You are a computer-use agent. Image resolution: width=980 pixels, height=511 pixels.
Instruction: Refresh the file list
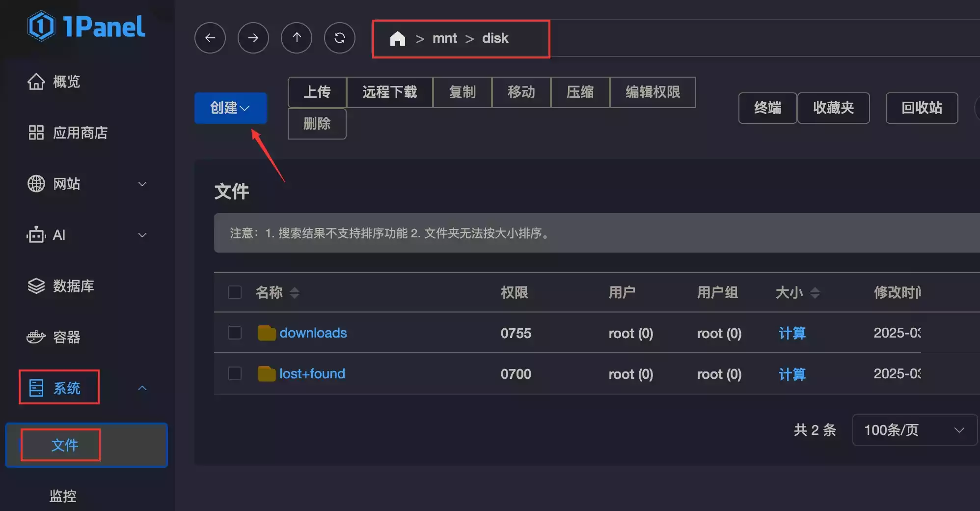tap(340, 38)
